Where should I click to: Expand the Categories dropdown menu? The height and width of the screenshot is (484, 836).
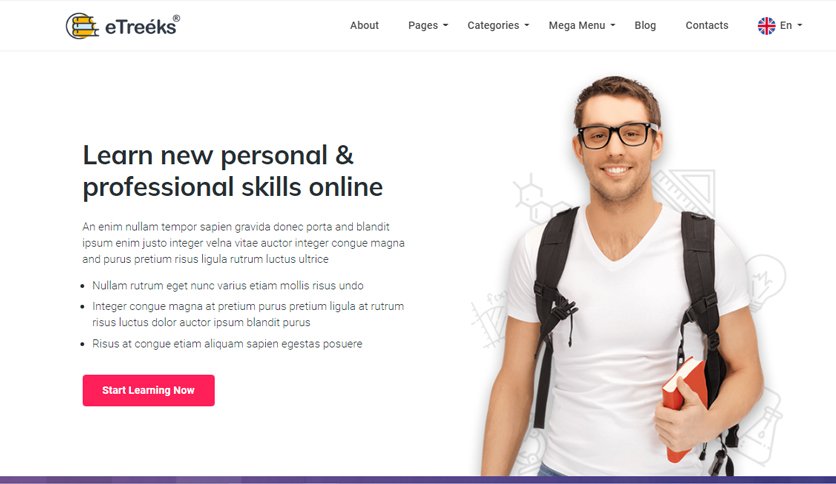[x=498, y=26]
